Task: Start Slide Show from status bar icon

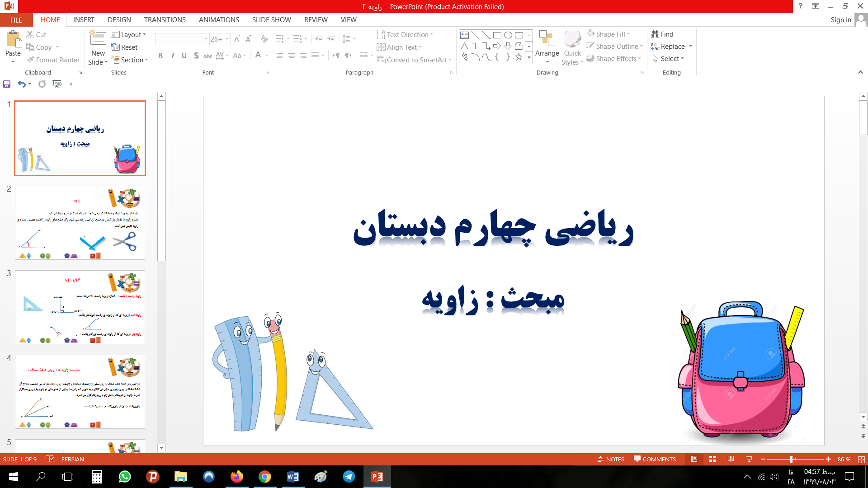Action: coord(749,459)
